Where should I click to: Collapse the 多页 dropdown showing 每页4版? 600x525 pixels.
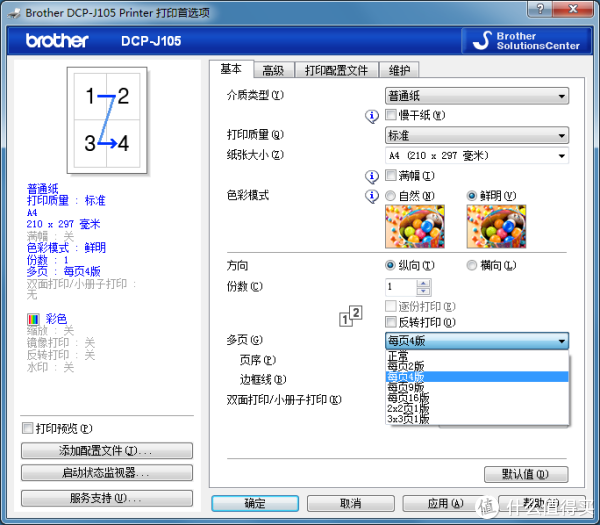pyautogui.click(x=477, y=341)
